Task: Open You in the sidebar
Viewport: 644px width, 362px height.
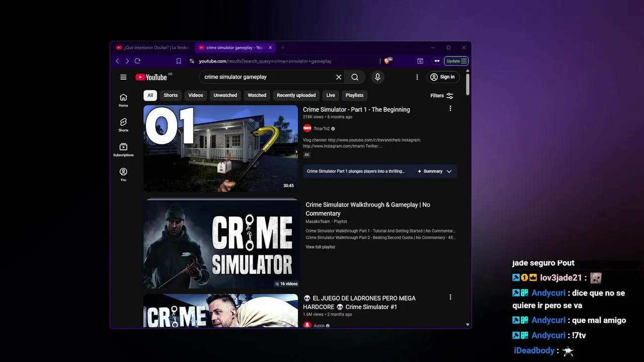Action: pos(123,174)
